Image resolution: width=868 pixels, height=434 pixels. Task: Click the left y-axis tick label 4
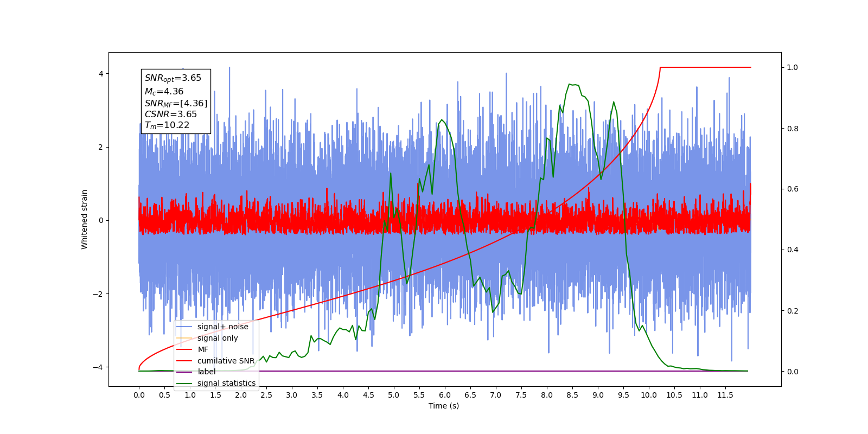(100, 74)
